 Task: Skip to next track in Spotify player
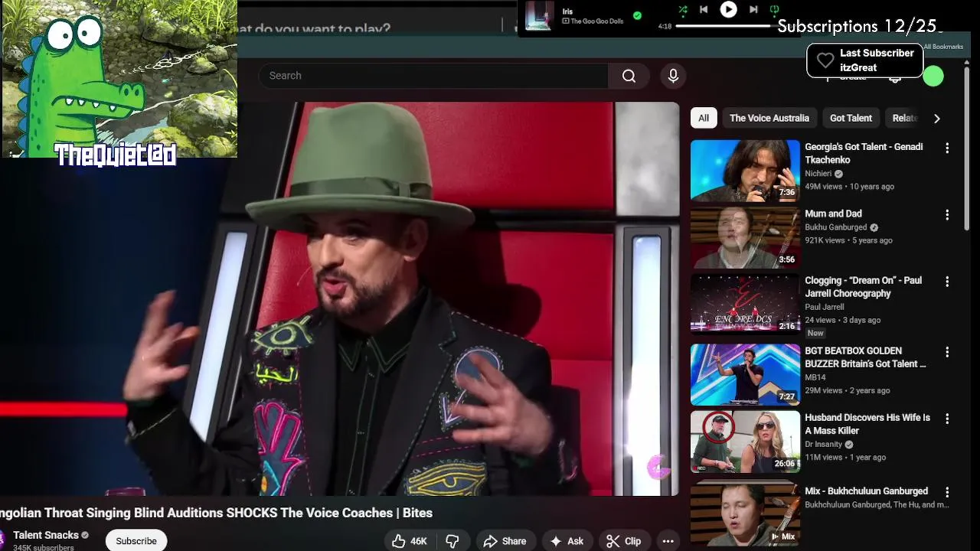753,10
